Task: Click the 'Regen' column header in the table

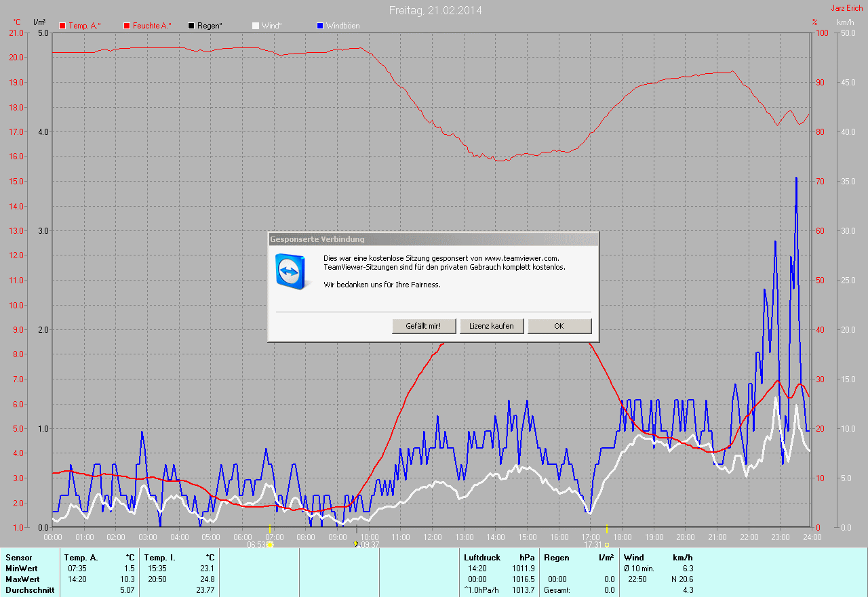Action: pos(556,558)
